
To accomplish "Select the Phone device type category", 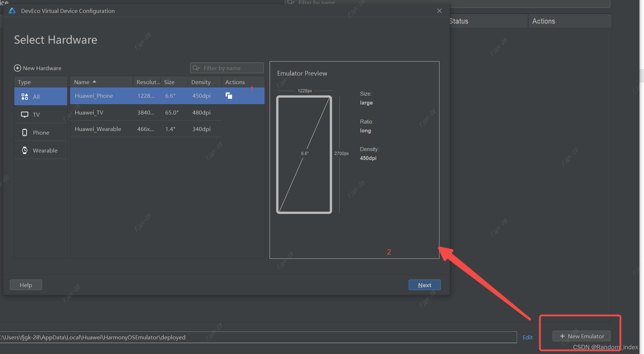I will point(41,132).
